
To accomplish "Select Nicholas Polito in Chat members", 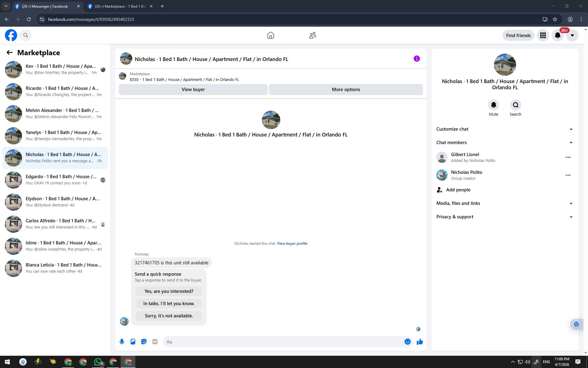I will pos(466,175).
